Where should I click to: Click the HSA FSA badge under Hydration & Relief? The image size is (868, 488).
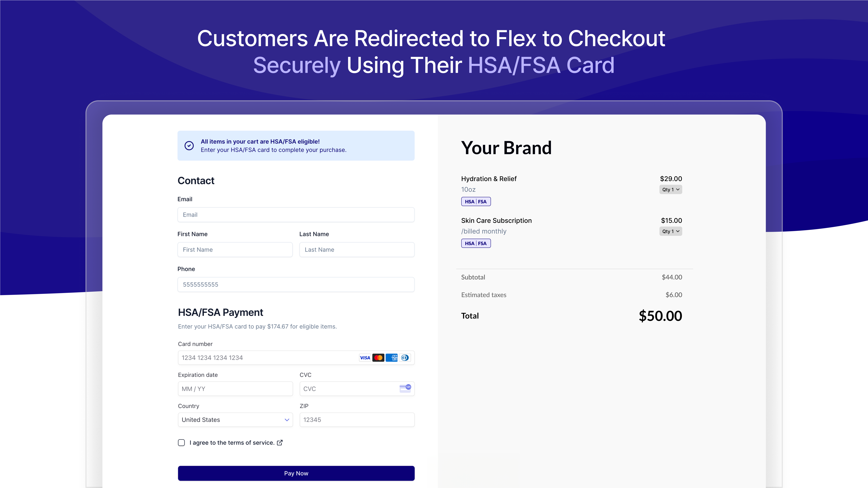click(476, 201)
